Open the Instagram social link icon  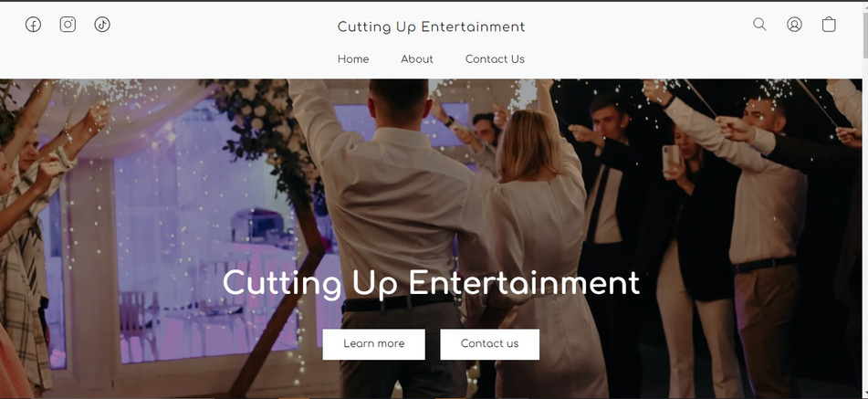(68, 25)
